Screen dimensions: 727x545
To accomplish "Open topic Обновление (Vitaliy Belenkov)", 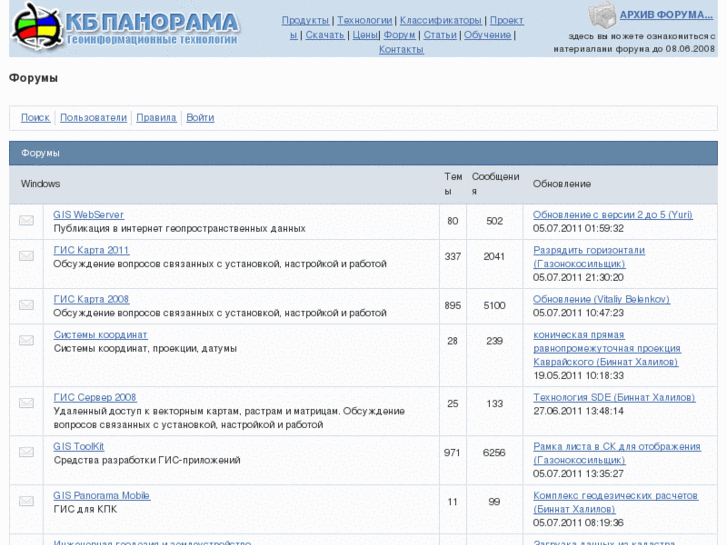I will click(x=601, y=299).
